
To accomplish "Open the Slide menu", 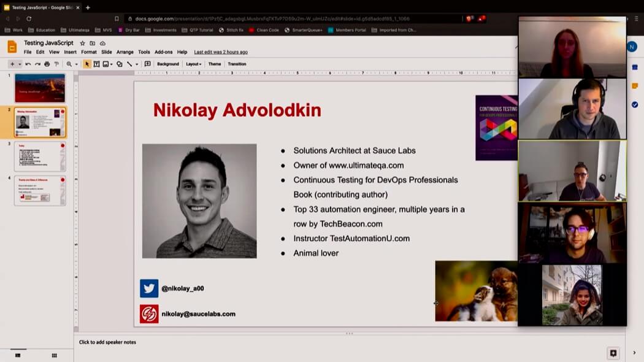I will 106,52.
